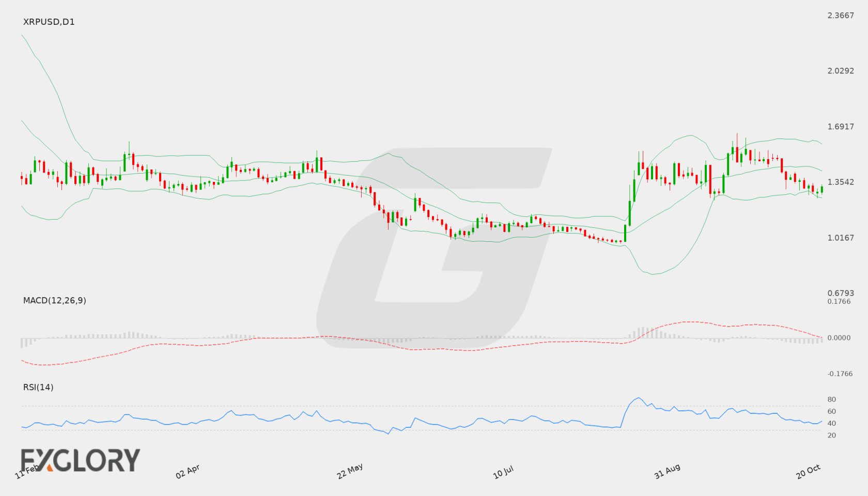Click the 1.0167 price axis label
868x496 pixels.
(x=841, y=238)
